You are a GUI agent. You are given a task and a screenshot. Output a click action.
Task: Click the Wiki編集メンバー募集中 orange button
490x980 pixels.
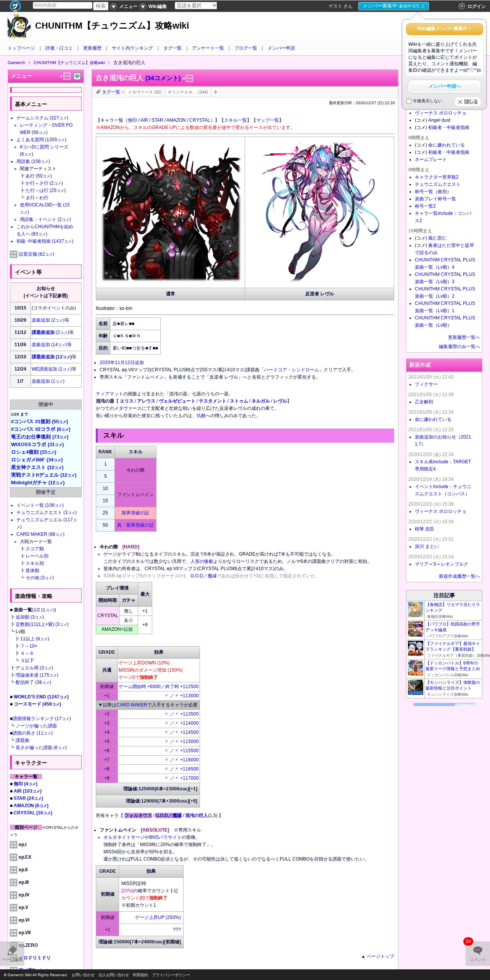point(444,29)
